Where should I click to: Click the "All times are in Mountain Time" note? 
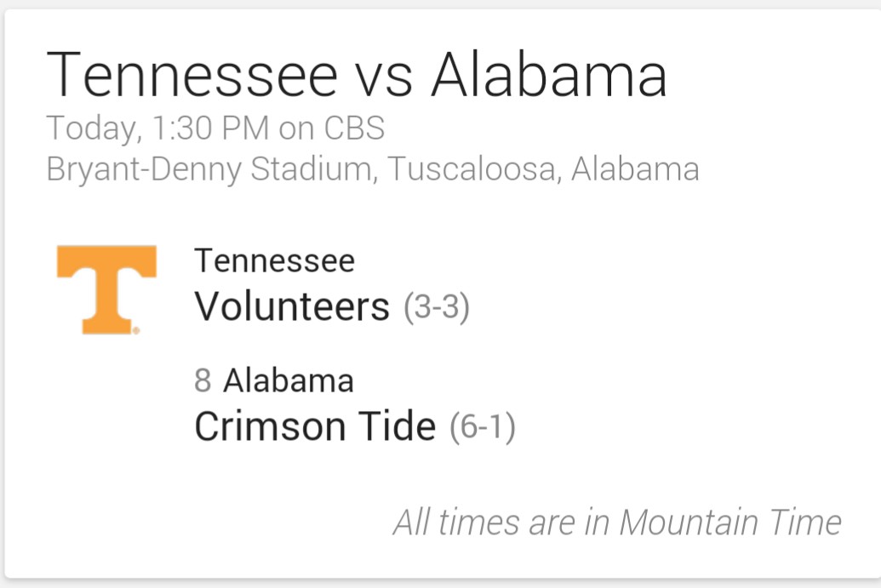click(x=617, y=522)
